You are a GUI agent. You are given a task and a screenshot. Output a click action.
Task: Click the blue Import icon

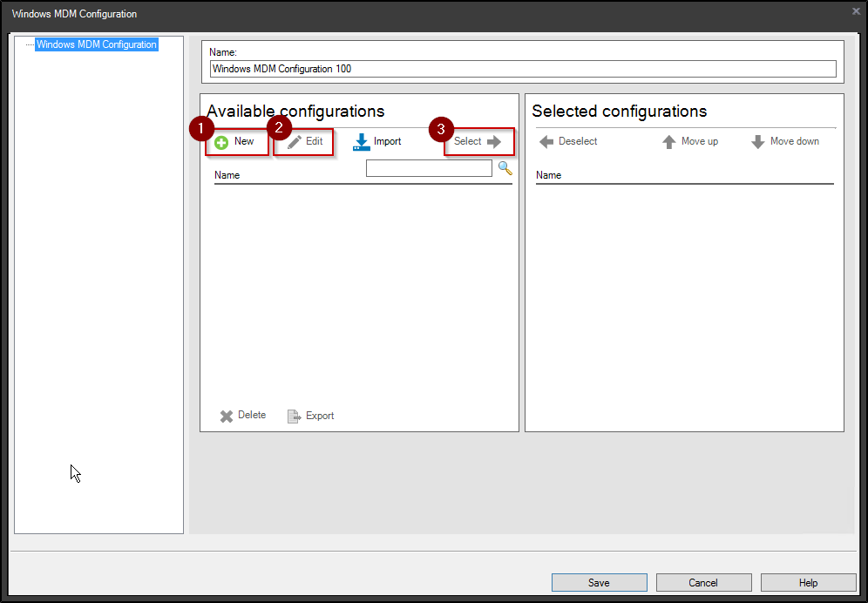point(361,141)
